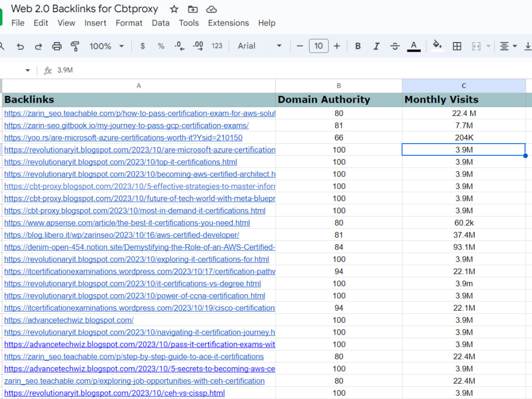Click the font size input field

(318, 46)
